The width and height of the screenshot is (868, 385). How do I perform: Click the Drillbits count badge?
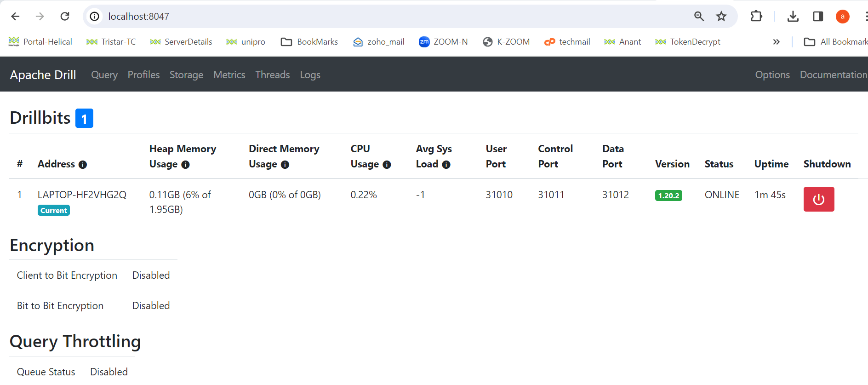point(84,118)
